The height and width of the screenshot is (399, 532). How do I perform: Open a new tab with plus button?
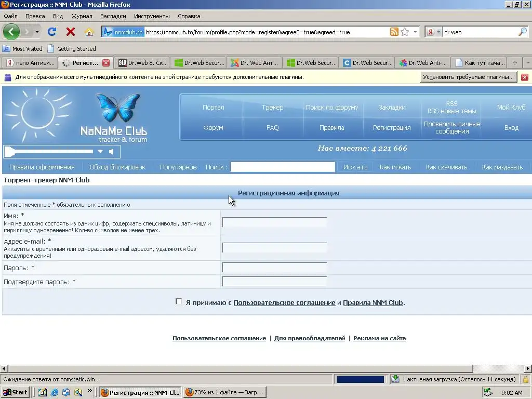click(x=515, y=63)
